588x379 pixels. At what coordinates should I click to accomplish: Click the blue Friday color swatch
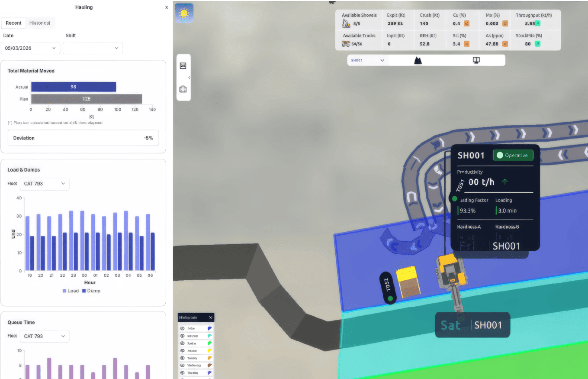(210, 328)
